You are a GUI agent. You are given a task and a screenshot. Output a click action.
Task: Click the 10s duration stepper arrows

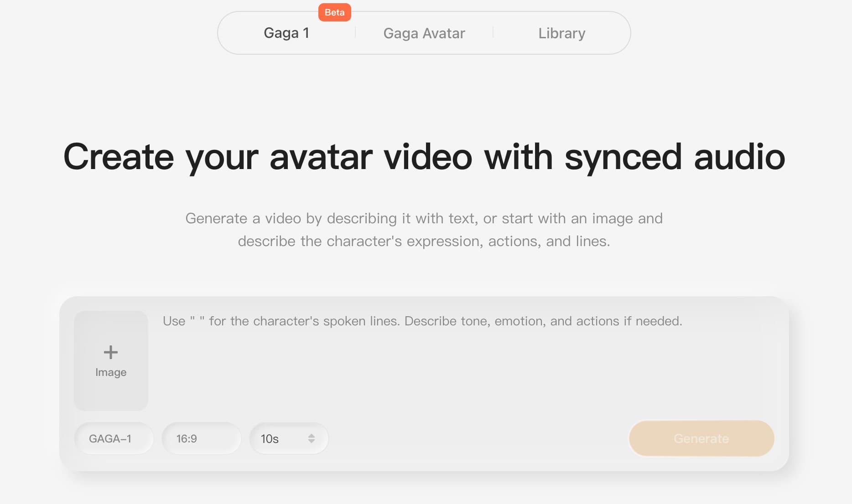[x=312, y=438]
